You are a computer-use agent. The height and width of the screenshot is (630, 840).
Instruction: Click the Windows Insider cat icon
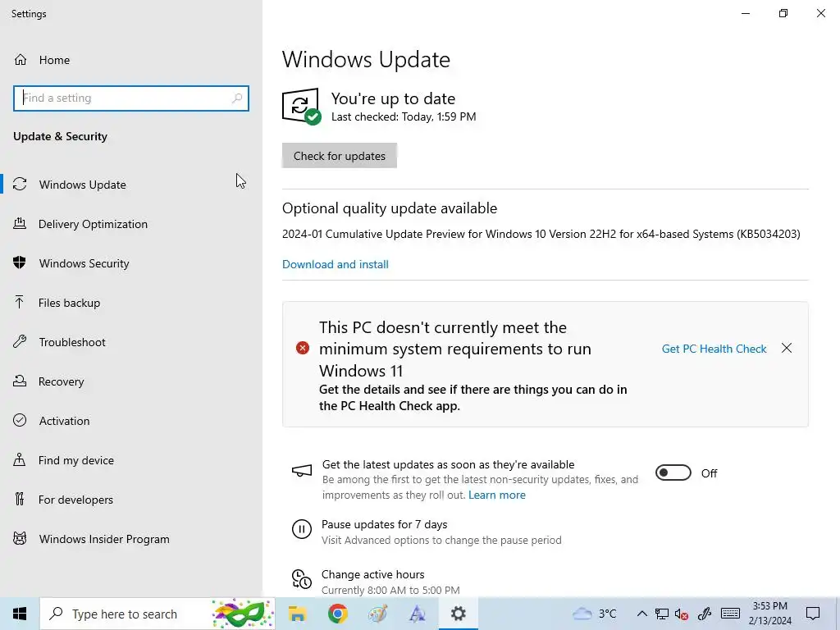(20, 538)
